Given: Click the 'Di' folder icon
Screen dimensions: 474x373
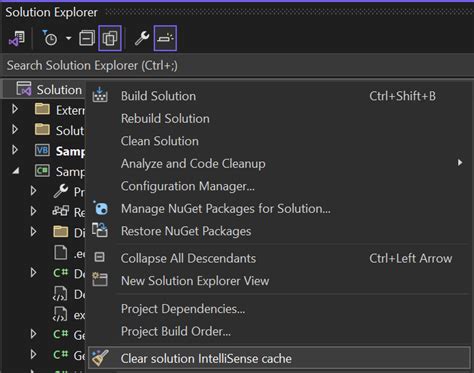Looking at the screenshot, I should coord(61,231).
